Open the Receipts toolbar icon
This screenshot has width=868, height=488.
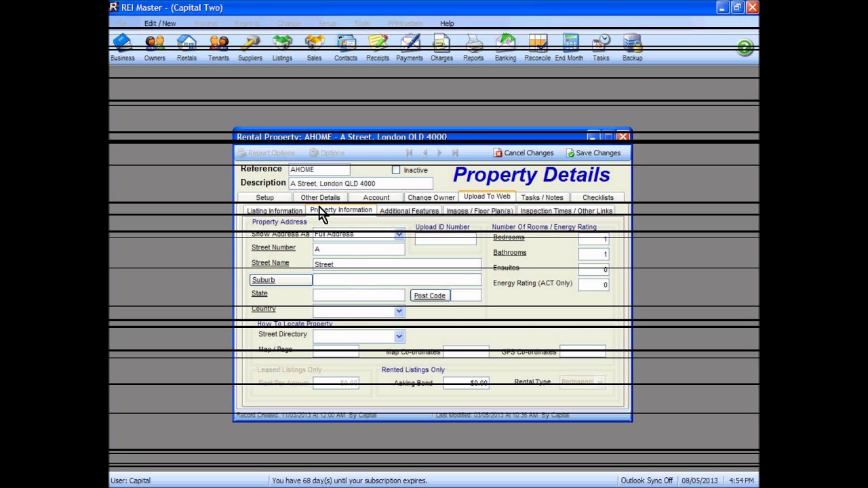coord(378,48)
